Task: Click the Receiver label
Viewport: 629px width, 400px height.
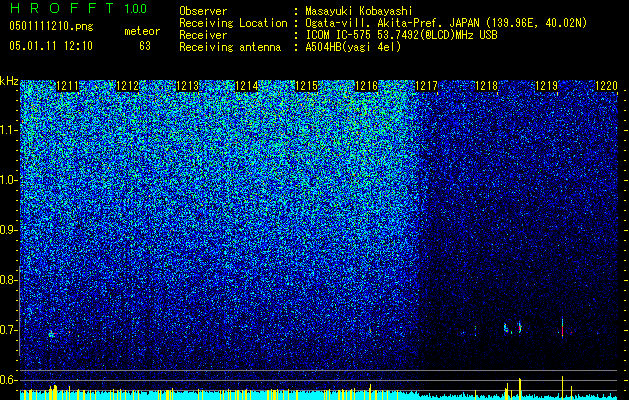Action: tap(203, 35)
